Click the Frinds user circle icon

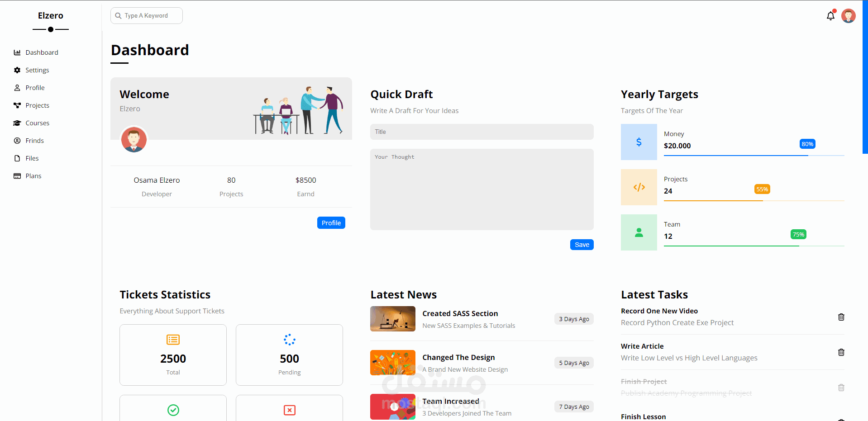coord(17,141)
